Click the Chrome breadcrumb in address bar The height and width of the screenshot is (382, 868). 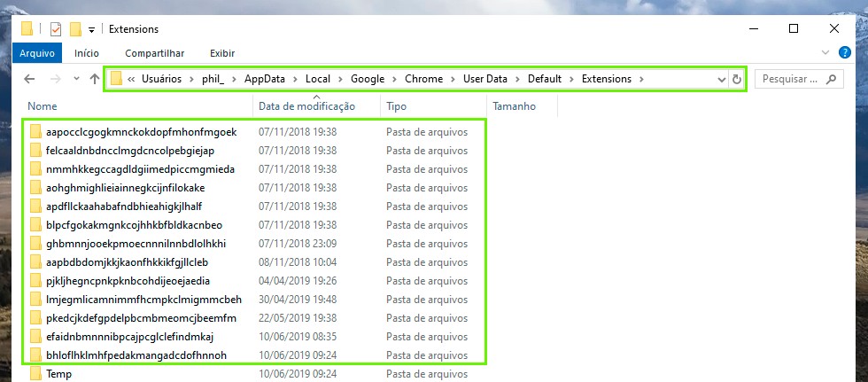tap(423, 79)
